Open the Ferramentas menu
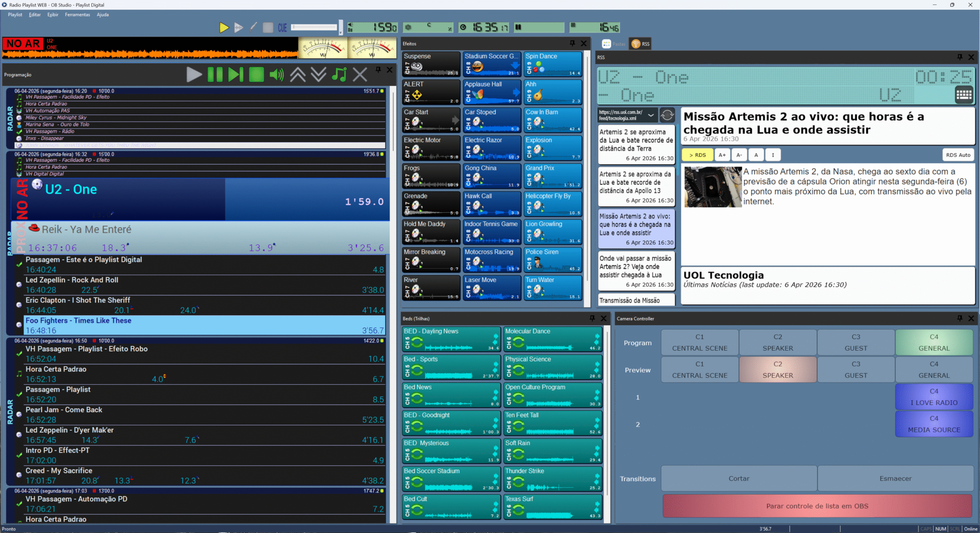 77,15
